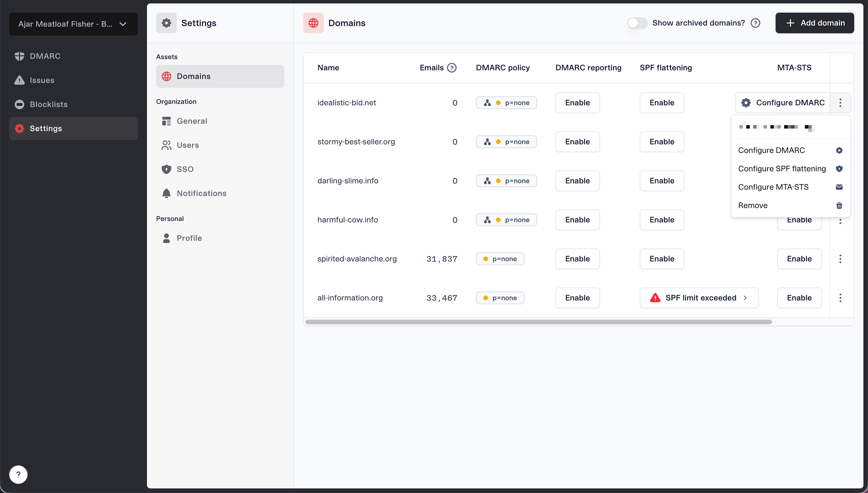868x493 pixels.
Task: Open Notifications bell settings
Action: (x=201, y=193)
